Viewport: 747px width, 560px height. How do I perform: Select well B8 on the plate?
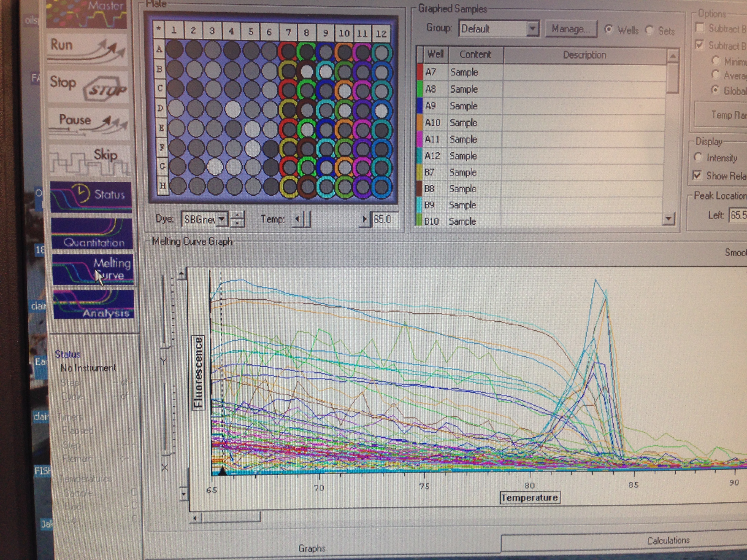click(307, 71)
